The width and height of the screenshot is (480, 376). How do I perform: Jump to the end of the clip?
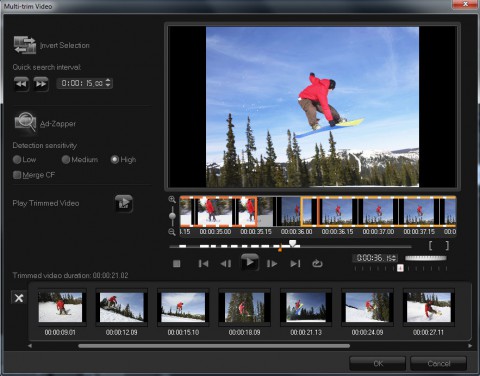pos(295,264)
